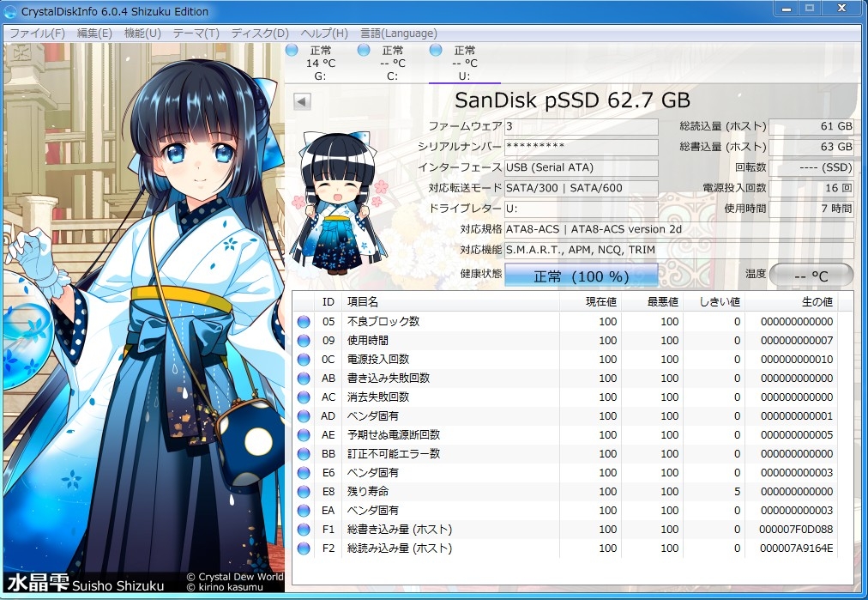
Task: Open the ヘルプ(H) menu
Action: (324, 33)
